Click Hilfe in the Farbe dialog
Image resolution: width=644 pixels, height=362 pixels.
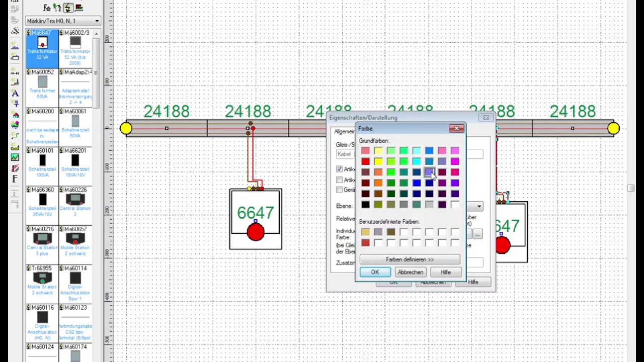click(x=445, y=272)
